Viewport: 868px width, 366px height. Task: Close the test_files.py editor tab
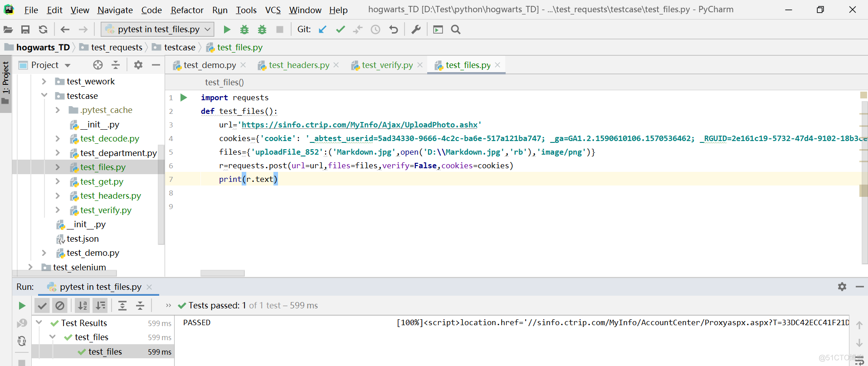[497, 65]
